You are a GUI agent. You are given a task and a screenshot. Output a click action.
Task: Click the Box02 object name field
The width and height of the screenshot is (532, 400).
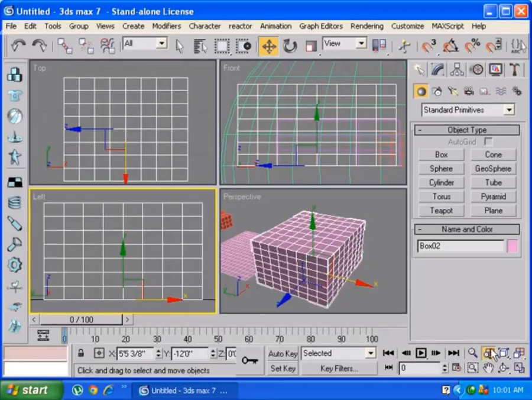pos(460,246)
